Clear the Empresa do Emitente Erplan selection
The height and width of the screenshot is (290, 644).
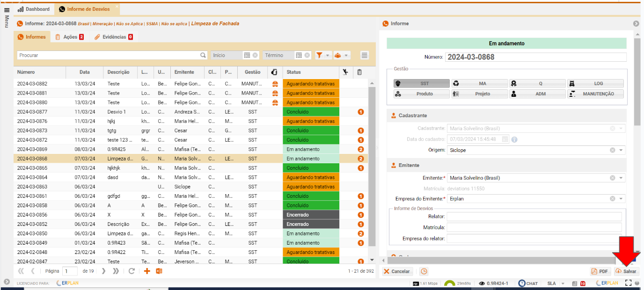(x=612, y=199)
